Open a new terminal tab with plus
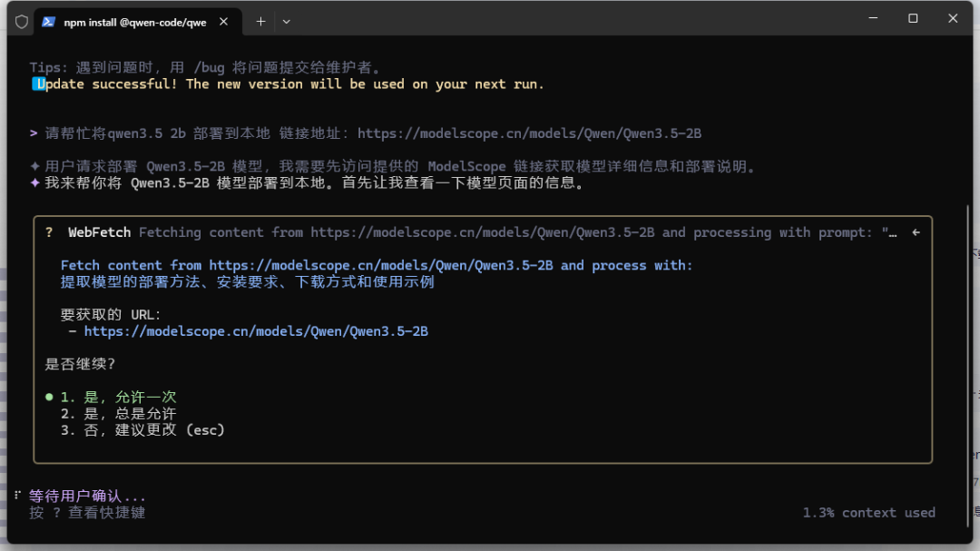980x551 pixels. pos(260,22)
